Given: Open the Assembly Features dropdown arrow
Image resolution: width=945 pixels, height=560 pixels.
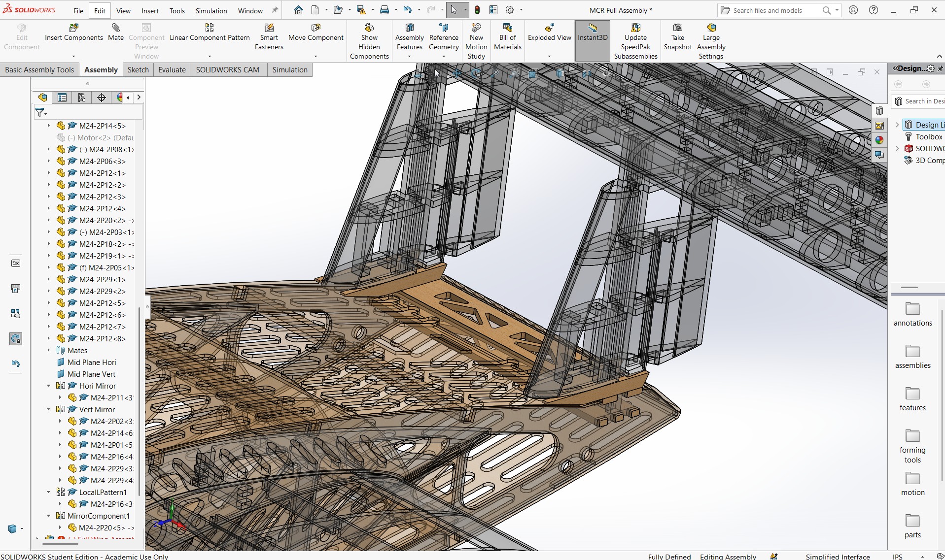Looking at the screenshot, I should [x=409, y=57].
